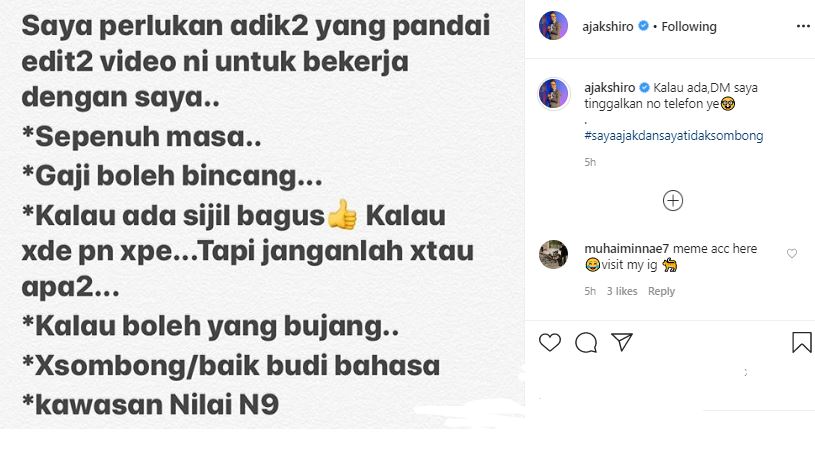Click ajakshiro username in caption
This screenshot has height=468, width=815.
[610, 87]
